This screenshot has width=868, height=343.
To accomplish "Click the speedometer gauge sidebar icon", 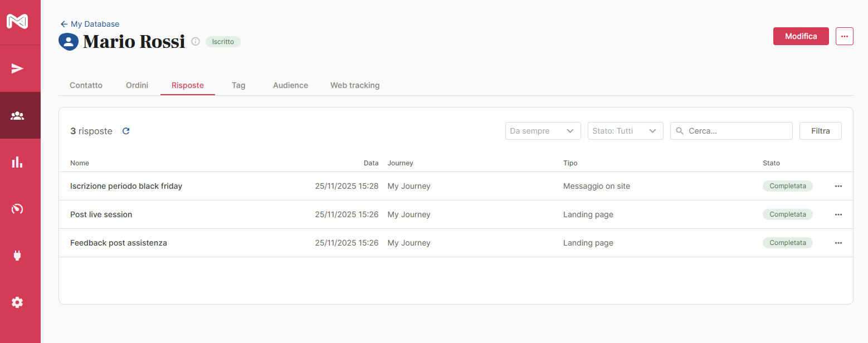I will point(17,209).
